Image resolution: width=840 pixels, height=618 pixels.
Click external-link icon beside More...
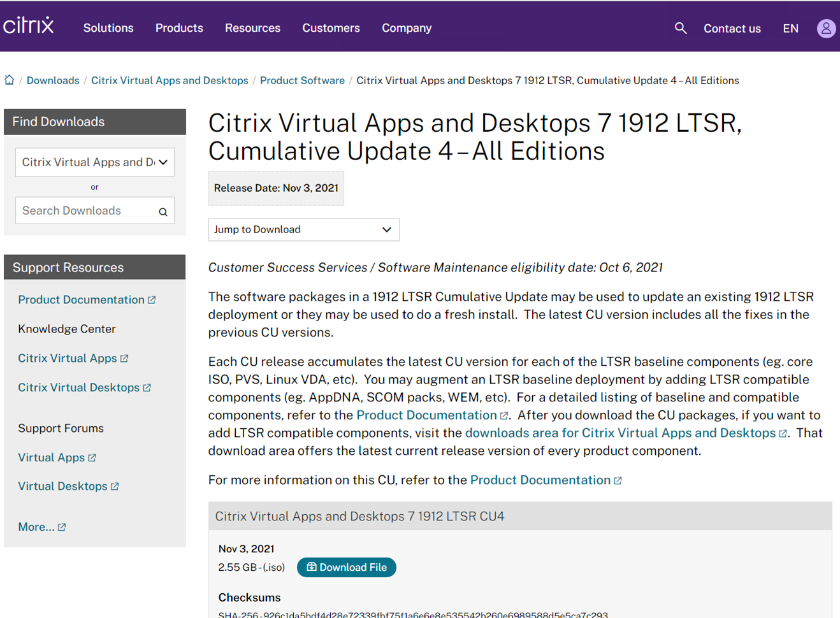62,528
